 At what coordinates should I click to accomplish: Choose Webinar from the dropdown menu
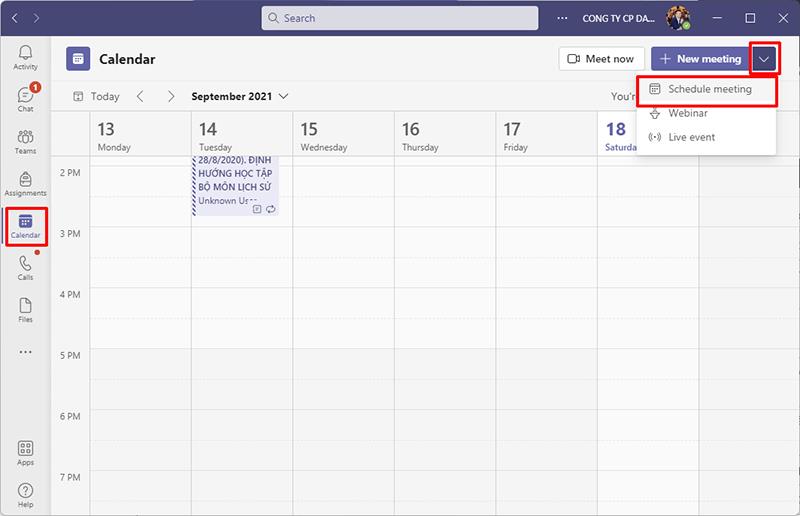point(688,113)
